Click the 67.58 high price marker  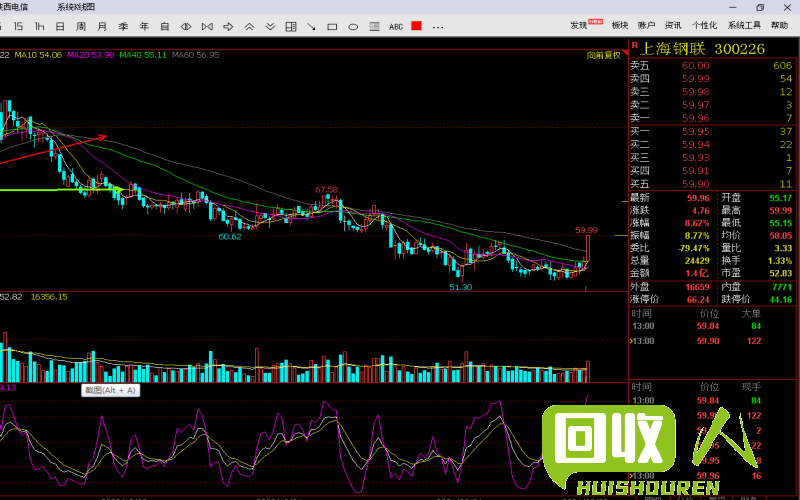tap(327, 190)
